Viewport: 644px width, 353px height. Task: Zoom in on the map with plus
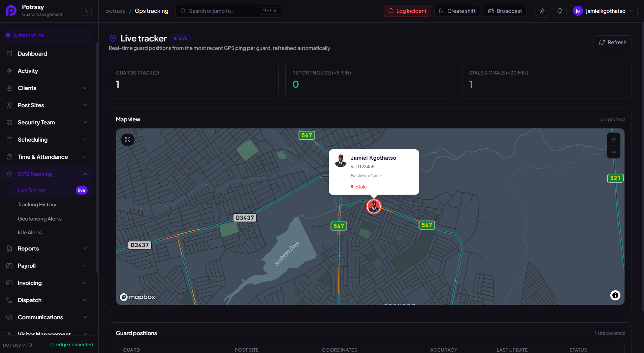click(x=614, y=139)
